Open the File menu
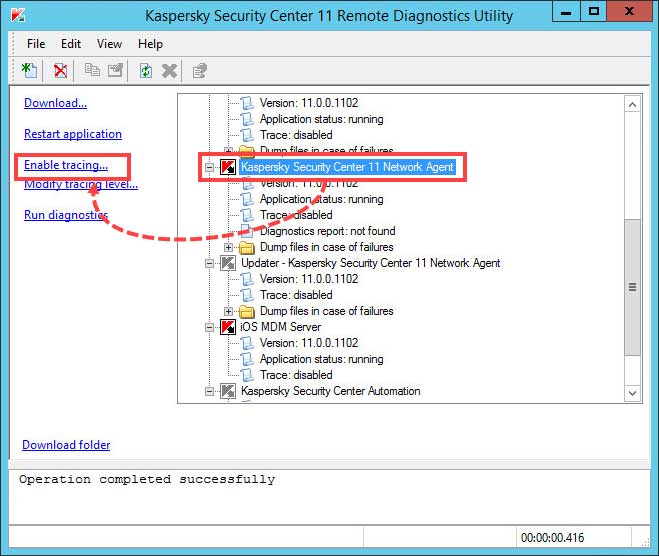 coord(36,44)
